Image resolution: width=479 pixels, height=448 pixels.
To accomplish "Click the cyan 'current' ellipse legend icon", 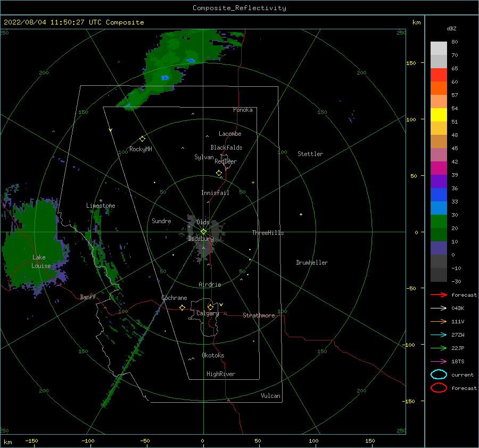I will click(439, 374).
